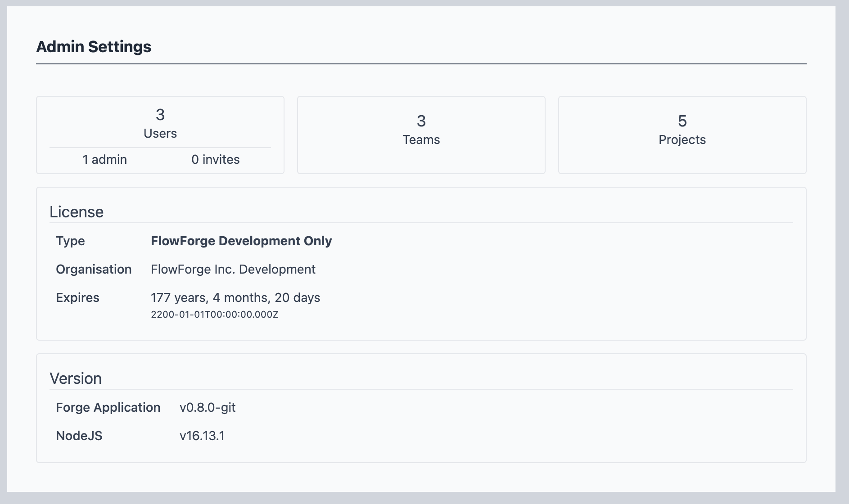Select the license Expires value
The height and width of the screenshot is (504, 849).
pyautogui.click(x=235, y=297)
